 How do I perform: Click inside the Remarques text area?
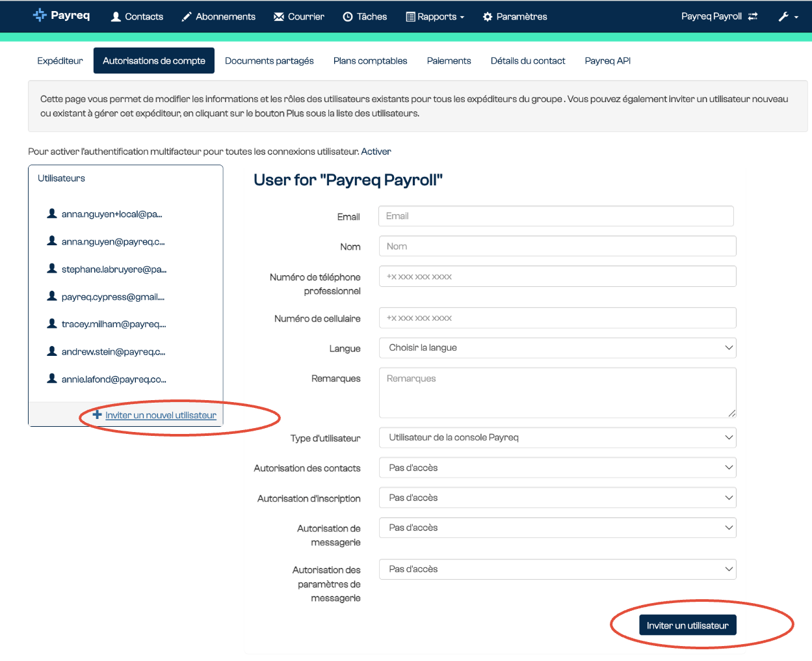point(558,393)
